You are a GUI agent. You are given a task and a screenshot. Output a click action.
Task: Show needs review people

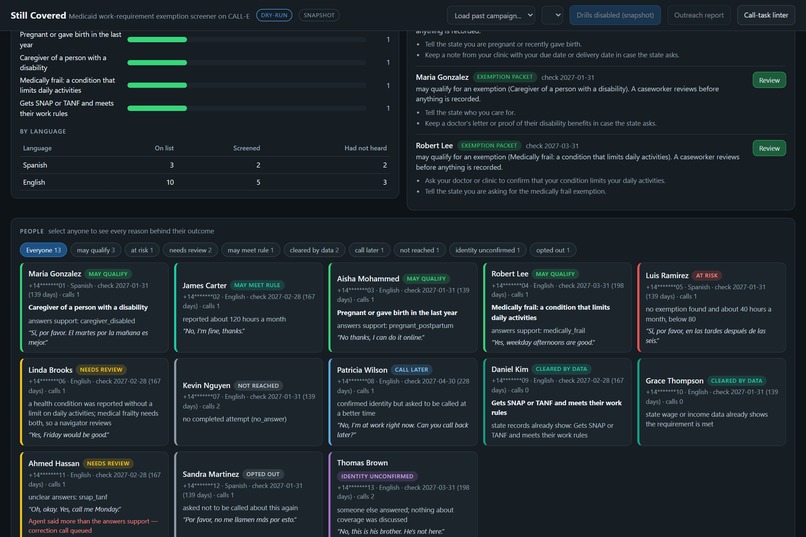[x=190, y=250]
